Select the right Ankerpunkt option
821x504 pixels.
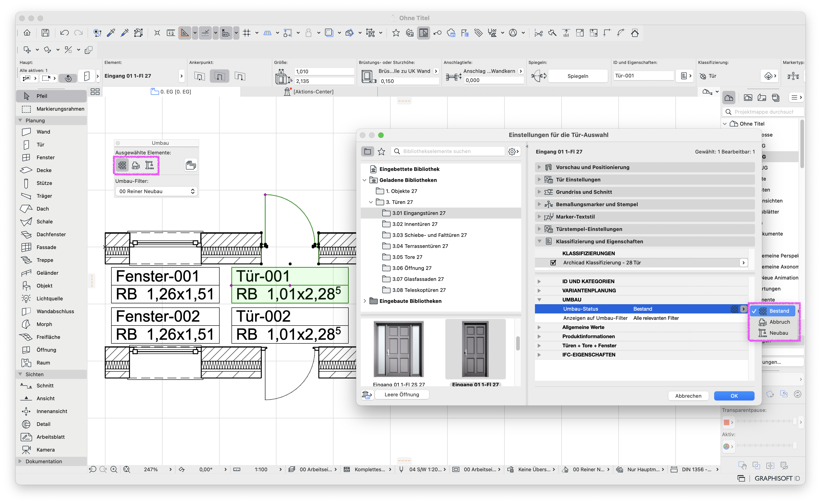(240, 76)
